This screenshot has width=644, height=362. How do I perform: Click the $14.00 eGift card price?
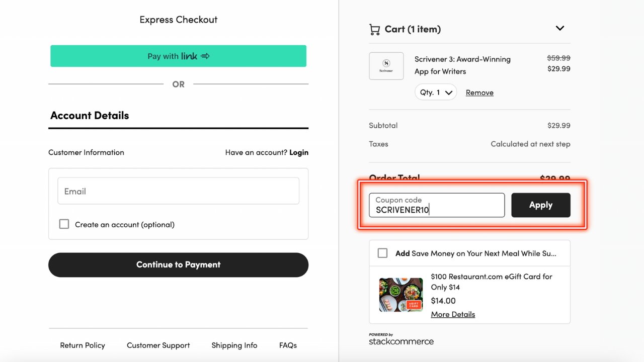[443, 301]
